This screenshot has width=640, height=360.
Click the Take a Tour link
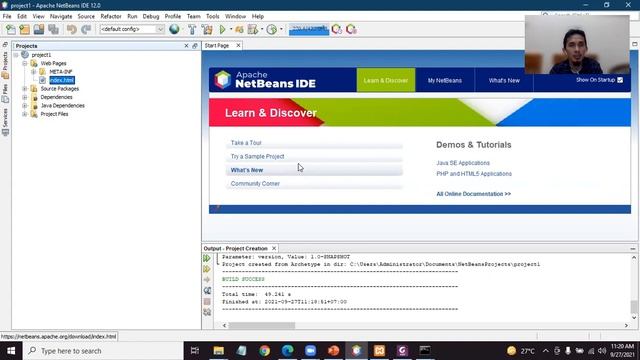[246, 143]
